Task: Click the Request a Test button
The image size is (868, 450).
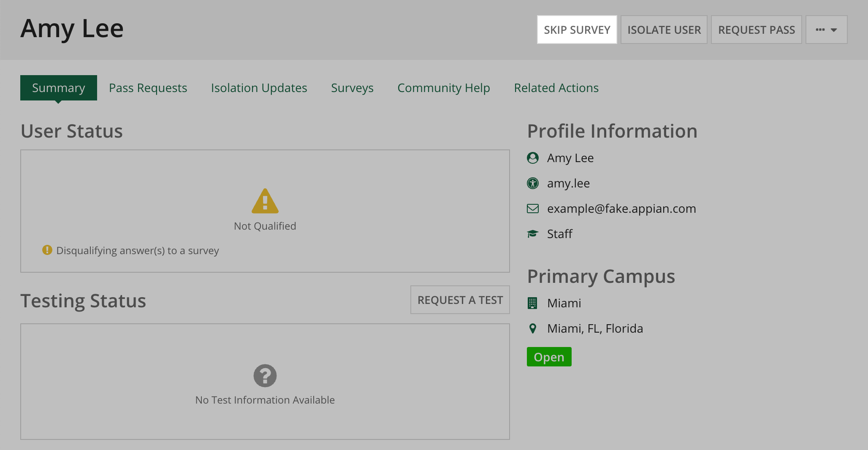Action: pos(460,300)
